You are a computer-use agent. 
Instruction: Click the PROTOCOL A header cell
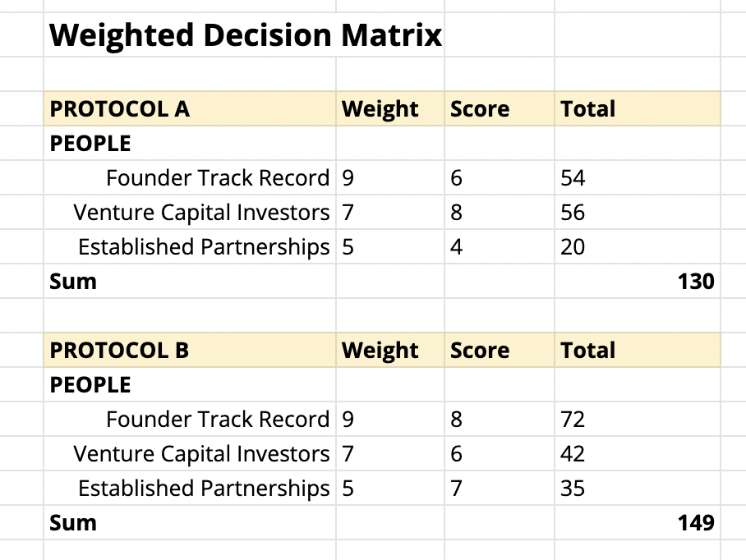pos(190,109)
